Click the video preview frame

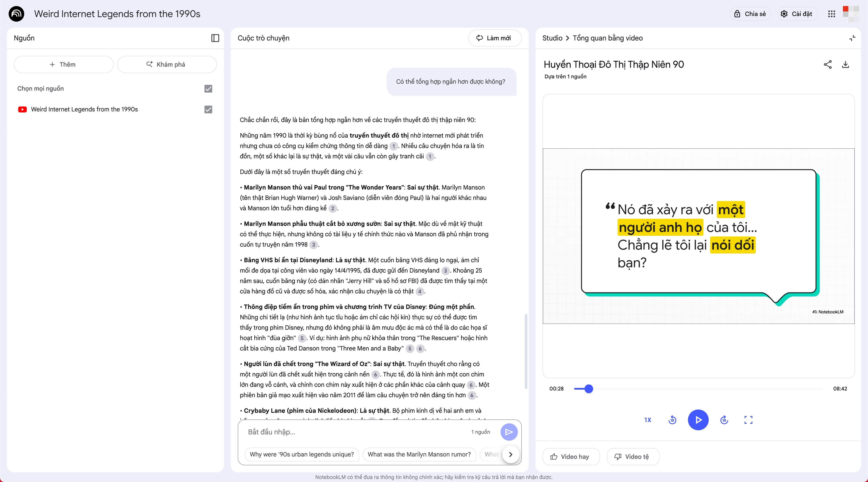(x=699, y=236)
